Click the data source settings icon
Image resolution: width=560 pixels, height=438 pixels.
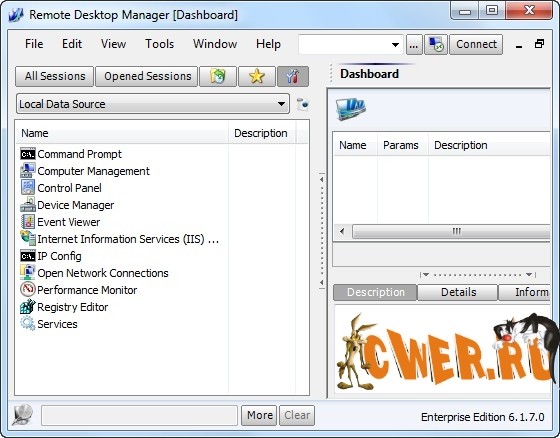click(302, 104)
